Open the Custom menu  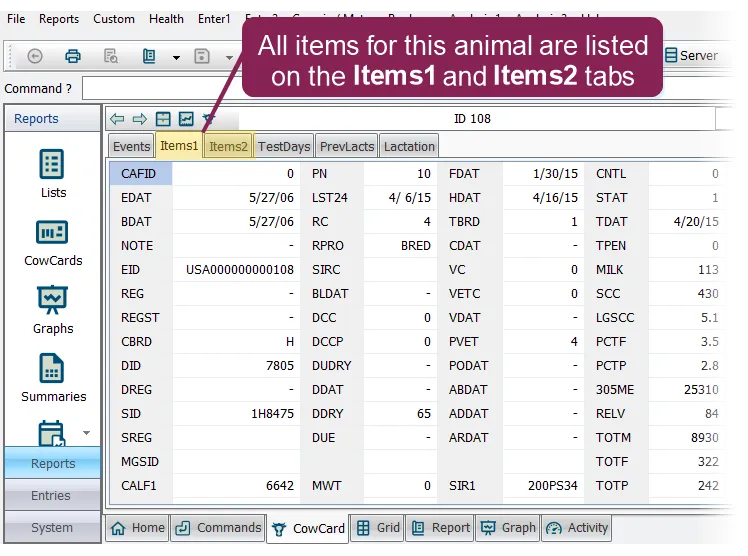click(x=114, y=19)
